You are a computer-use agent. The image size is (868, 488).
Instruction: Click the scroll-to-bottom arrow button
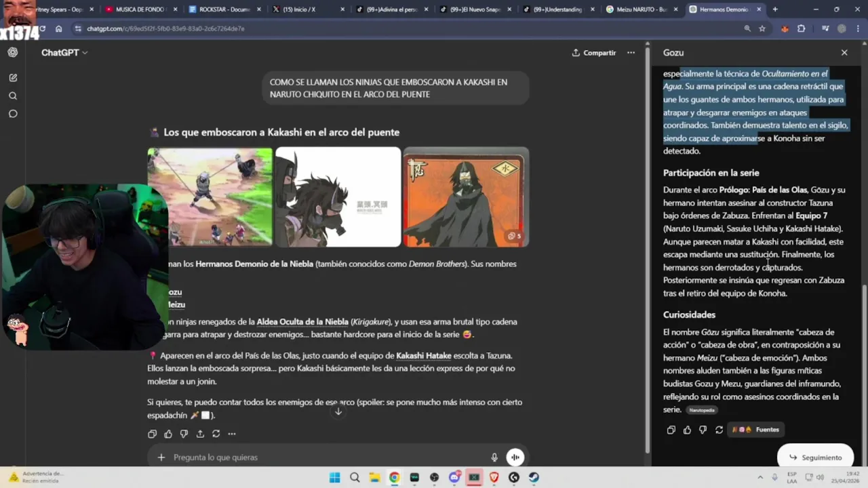338,411
